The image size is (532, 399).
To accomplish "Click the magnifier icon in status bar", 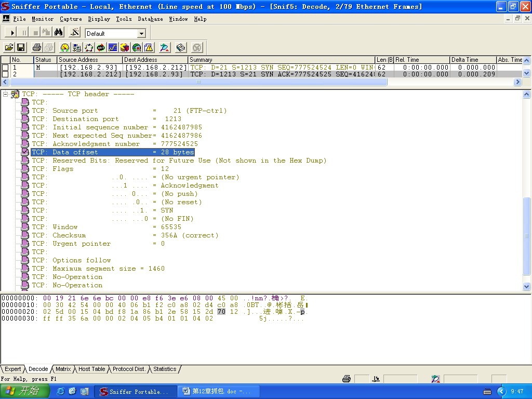I will (x=436, y=379).
